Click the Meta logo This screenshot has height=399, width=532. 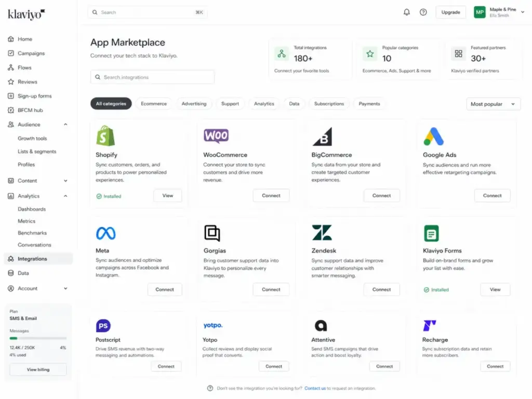[x=106, y=233]
